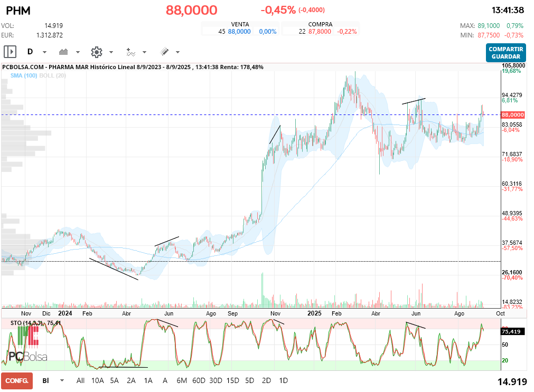Open the indicators dropdown arrow
This screenshot has width=534, height=392.
click(x=144, y=52)
